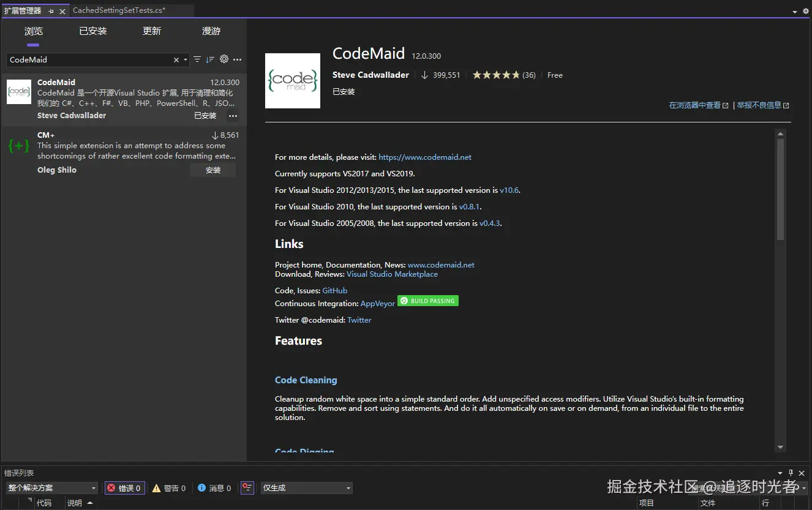Open the filter icon next to search

click(x=197, y=59)
